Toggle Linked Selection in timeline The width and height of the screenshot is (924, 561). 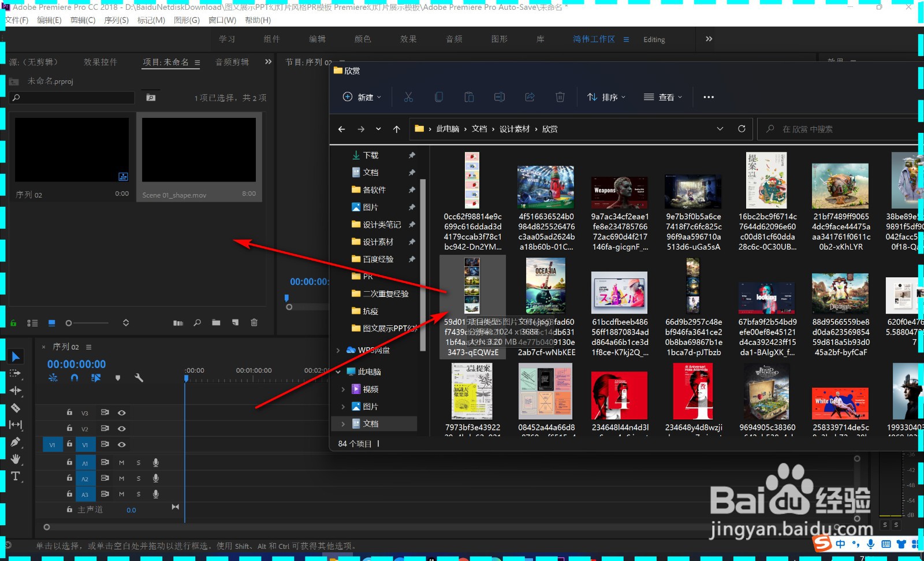point(96,378)
